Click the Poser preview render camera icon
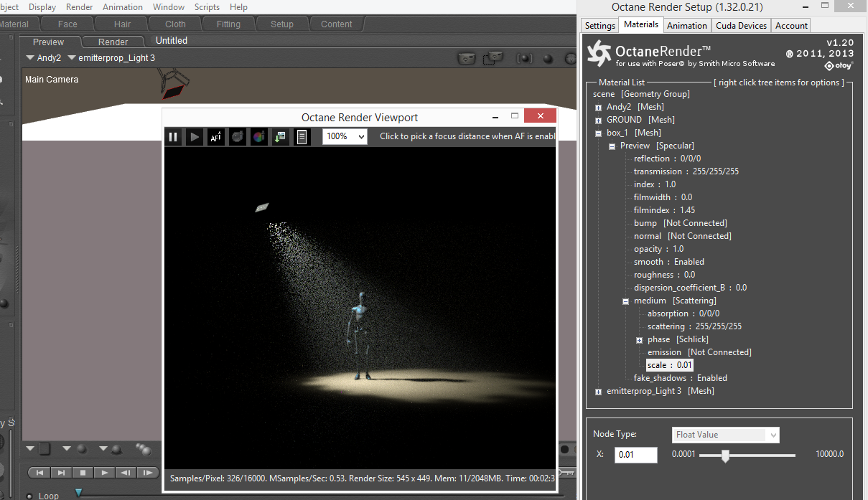 467,58
